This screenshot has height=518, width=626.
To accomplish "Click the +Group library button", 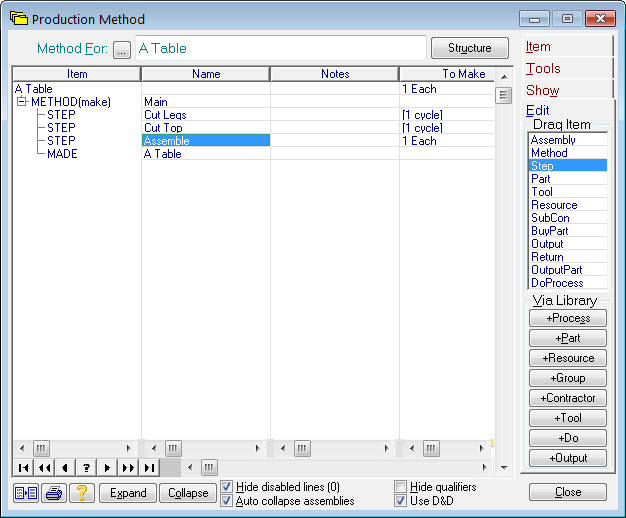I will 568,378.
